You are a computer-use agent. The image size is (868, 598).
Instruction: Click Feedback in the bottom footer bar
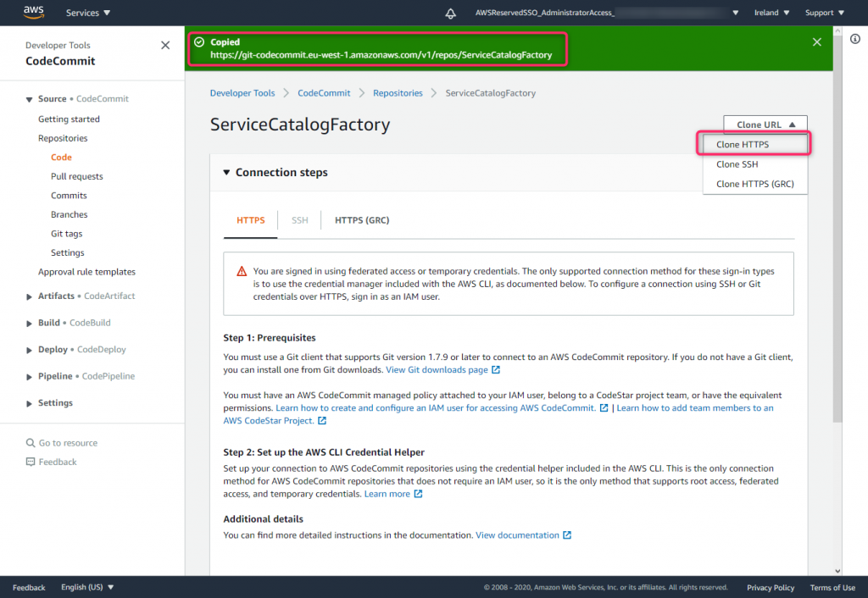click(x=29, y=588)
